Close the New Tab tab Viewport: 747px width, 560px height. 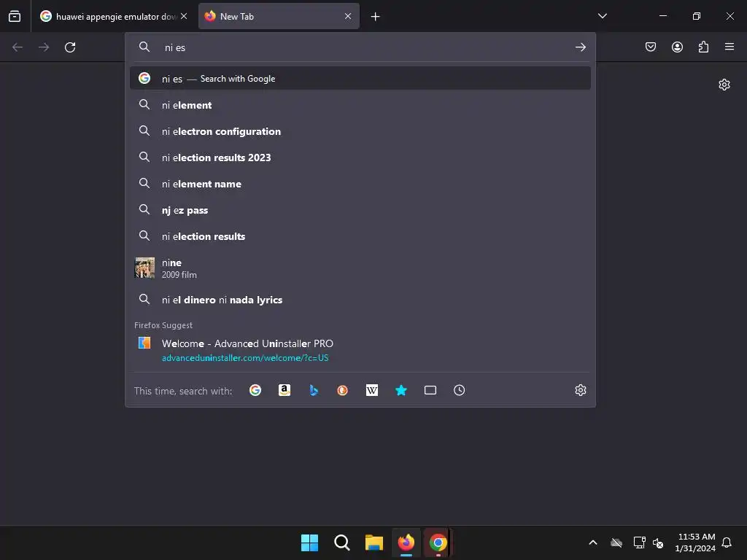tap(348, 16)
